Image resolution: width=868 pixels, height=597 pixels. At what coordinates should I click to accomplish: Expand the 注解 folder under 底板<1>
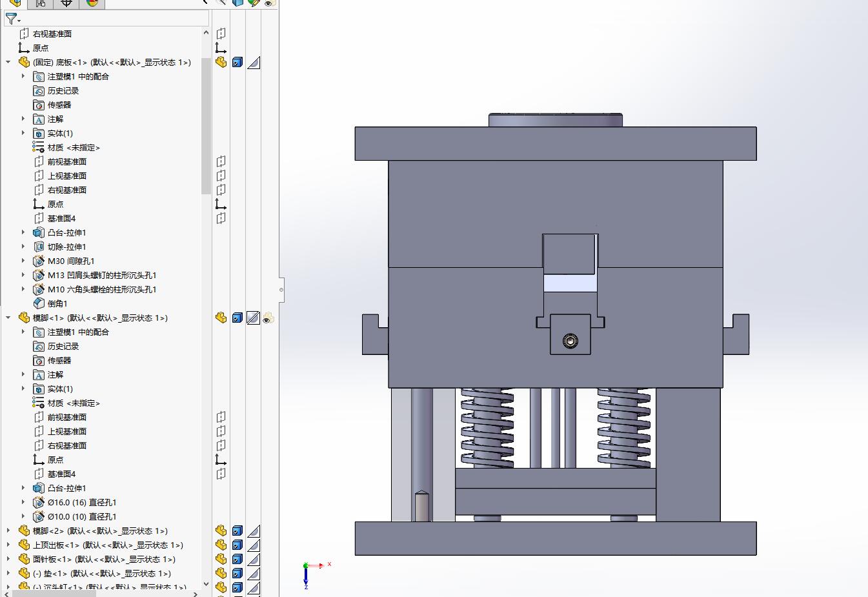tap(23, 119)
